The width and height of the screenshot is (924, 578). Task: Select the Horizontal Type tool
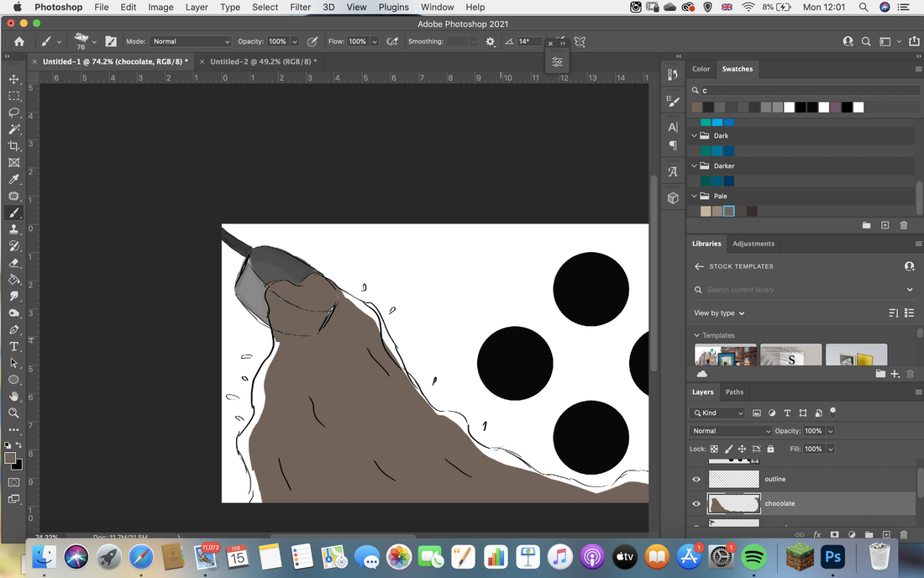[14, 346]
